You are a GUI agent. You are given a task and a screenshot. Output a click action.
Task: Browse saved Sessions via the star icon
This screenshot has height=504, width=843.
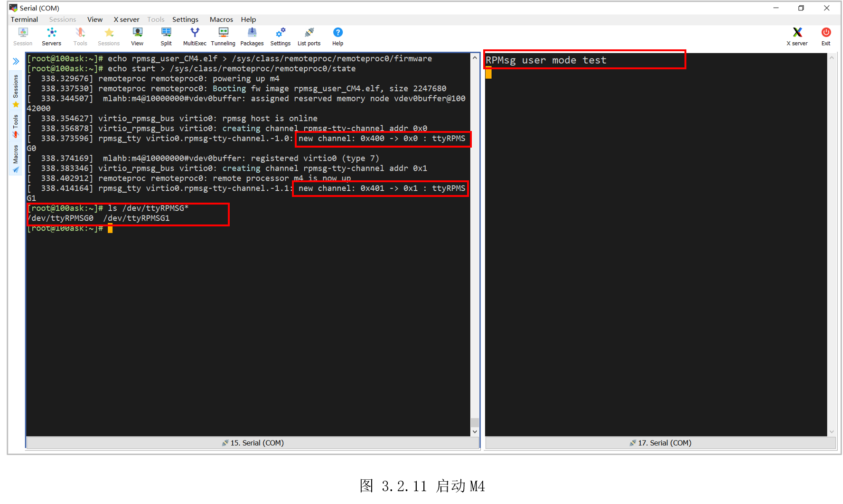click(109, 36)
